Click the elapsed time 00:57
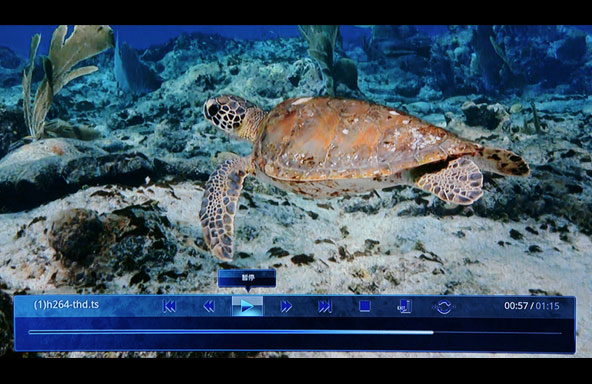Viewport: 592px width, 384px height. [516, 306]
